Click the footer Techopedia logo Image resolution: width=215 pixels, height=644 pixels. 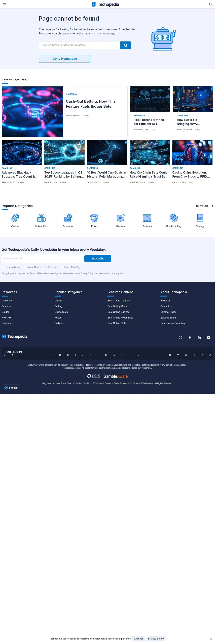[x=15, y=337]
